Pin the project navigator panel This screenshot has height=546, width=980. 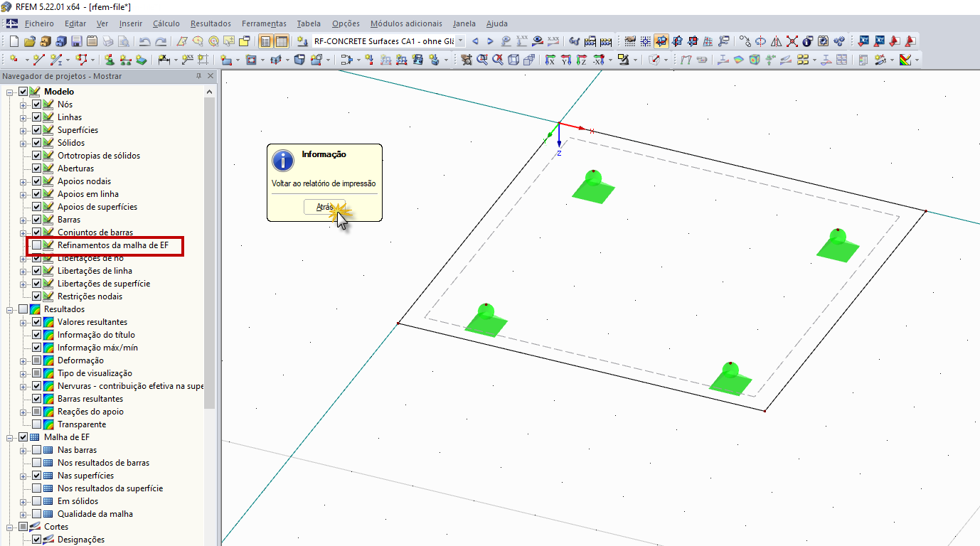tap(198, 76)
